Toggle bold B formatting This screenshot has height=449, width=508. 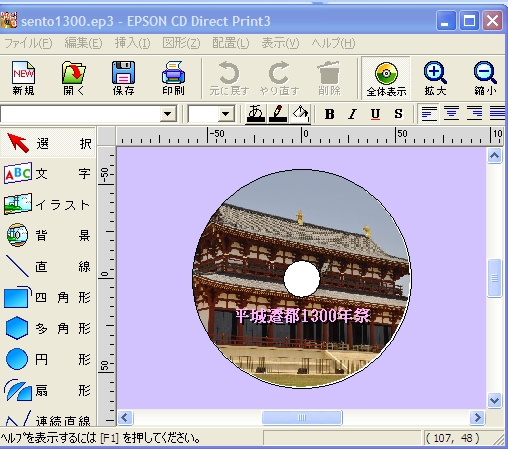[329, 114]
